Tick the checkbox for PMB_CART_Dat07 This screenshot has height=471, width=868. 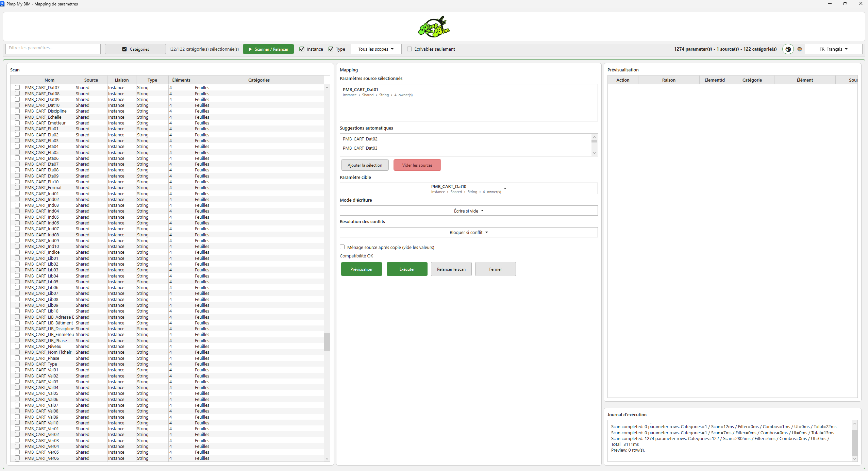[x=17, y=87]
